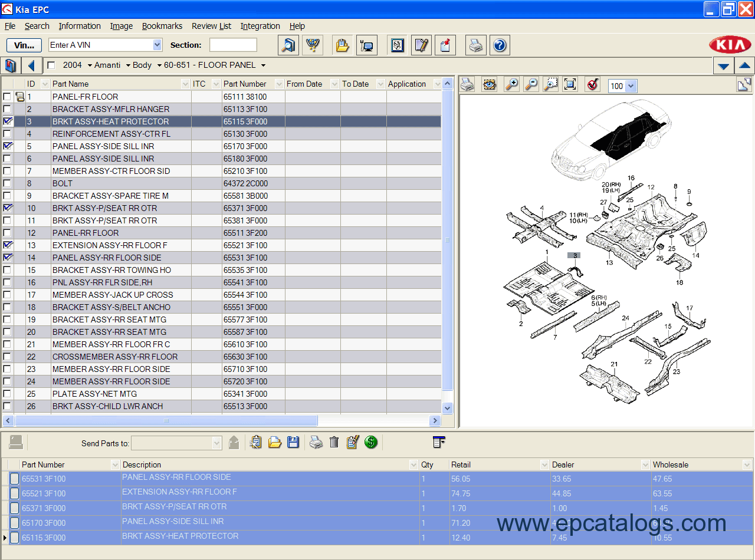Go back with the blue left arrow
Viewport: 755px width, 560px height.
pyautogui.click(x=31, y=65)
